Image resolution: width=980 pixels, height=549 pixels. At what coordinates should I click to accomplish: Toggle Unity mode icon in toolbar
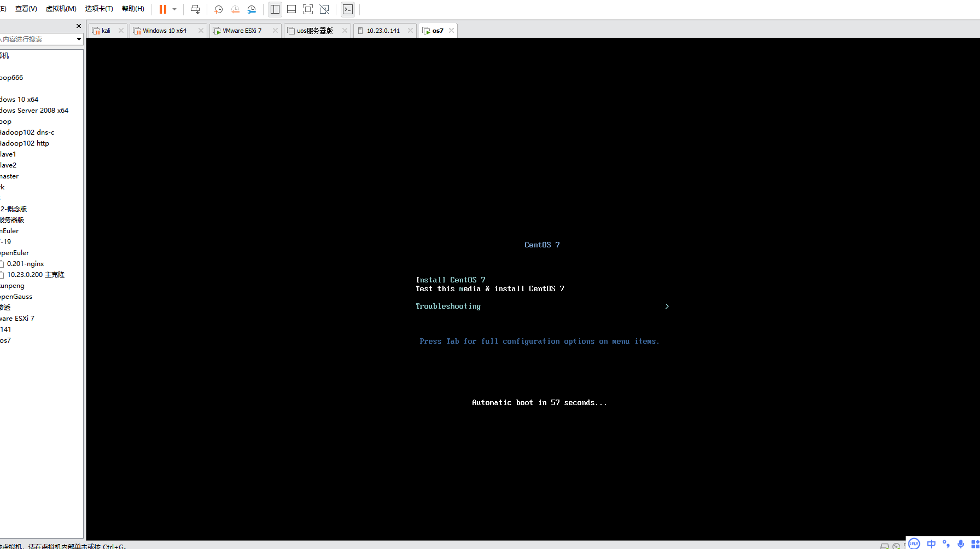click(x=324, y=9)
